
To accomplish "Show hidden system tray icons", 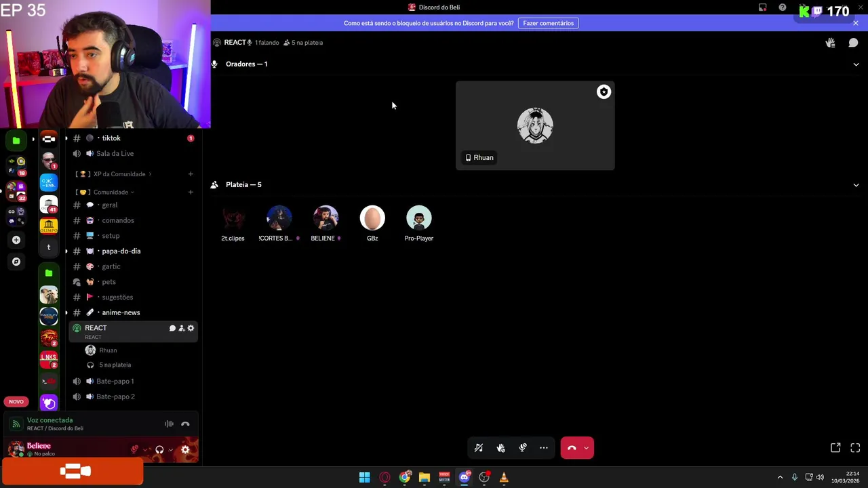I will 780,478.
